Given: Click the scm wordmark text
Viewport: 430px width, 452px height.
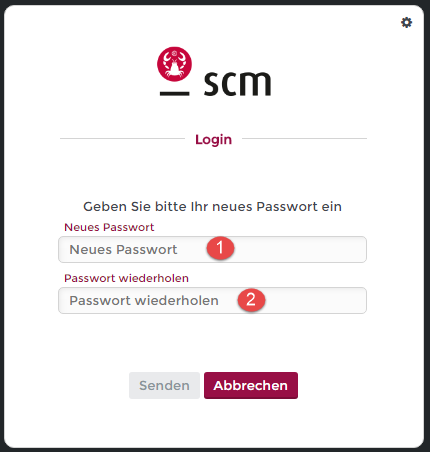Looking at the screenshot, I should [x=237, y=83].
